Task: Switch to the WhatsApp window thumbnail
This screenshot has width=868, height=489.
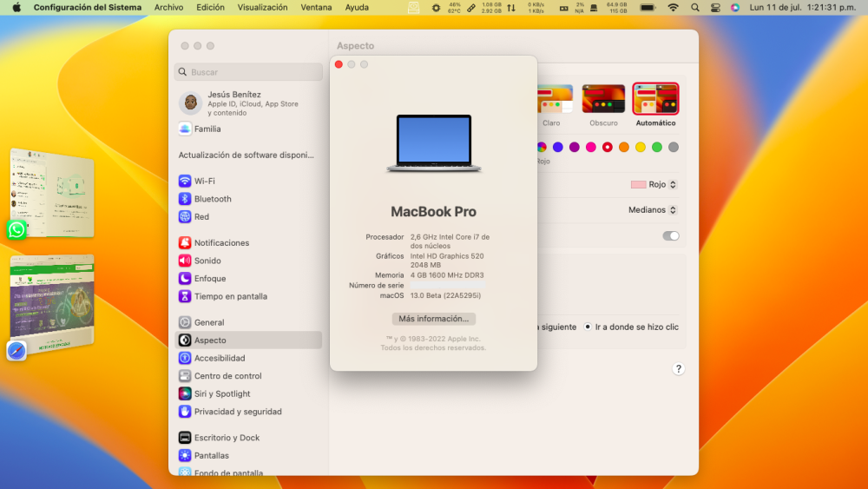Action: [53, 193]
